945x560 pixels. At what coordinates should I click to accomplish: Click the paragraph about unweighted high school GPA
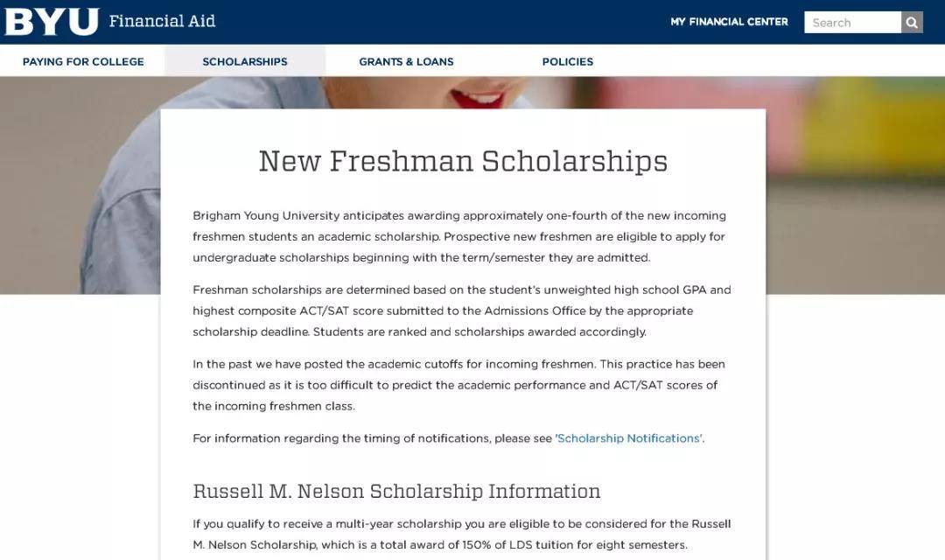click(463, 311)
